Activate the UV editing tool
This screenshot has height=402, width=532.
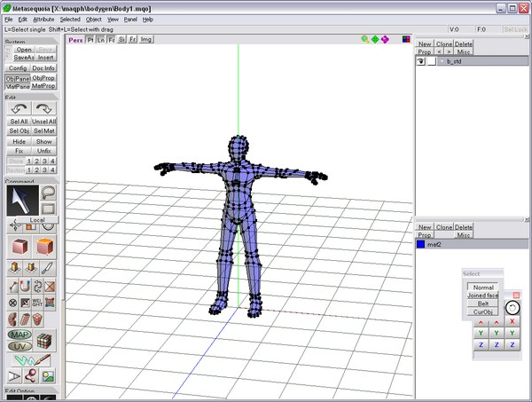pos(20,346)
